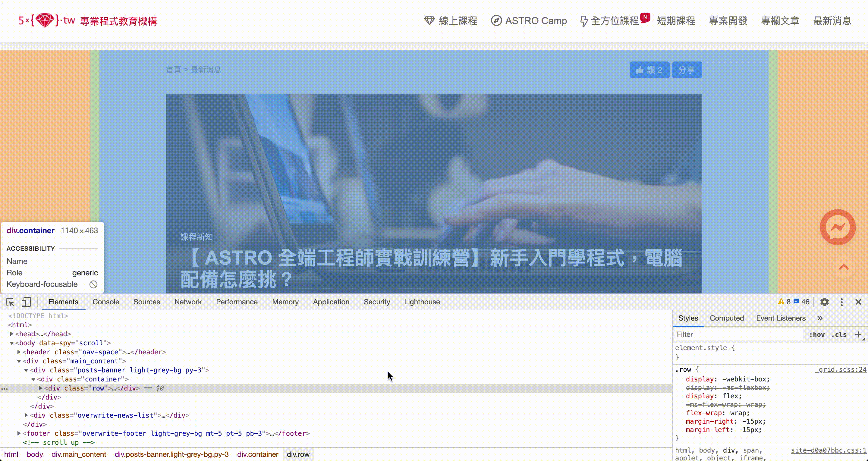Select the Performance DevTools tab
This screenshot has width=868, height=461.
click(x=237, y=301)
